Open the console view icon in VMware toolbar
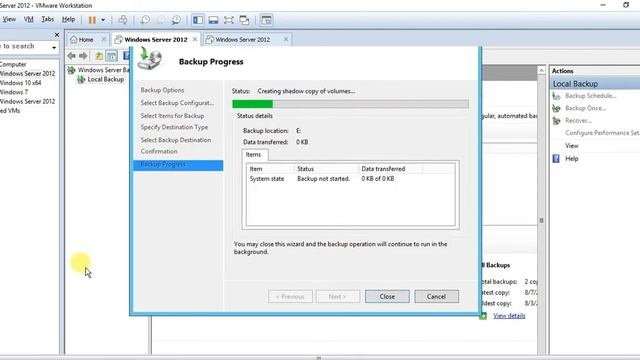This screenshot has width=640, height=360. tap(266, 20)
